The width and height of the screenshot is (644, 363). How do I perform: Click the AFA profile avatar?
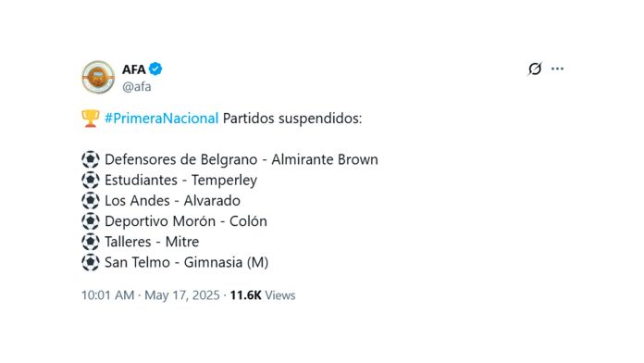coord(98,77)
